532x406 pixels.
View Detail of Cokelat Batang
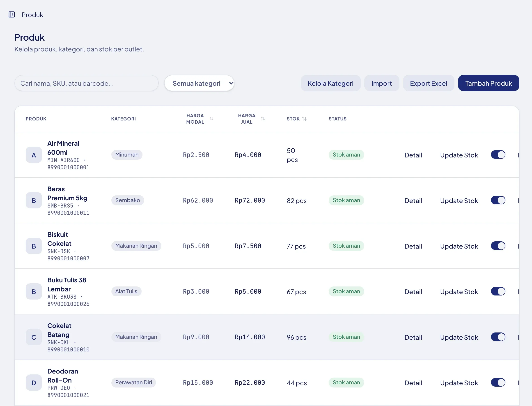(x=413, y=337)
